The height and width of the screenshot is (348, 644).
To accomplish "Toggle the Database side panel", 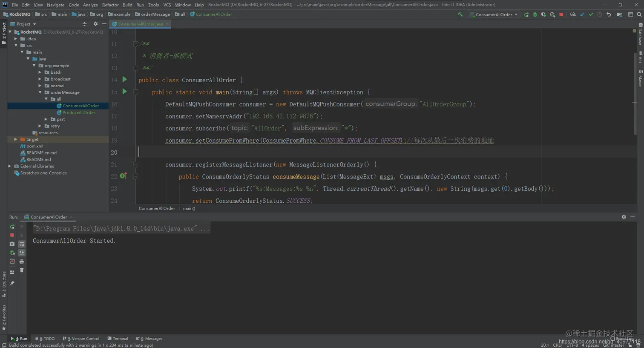I will [640, 34].
